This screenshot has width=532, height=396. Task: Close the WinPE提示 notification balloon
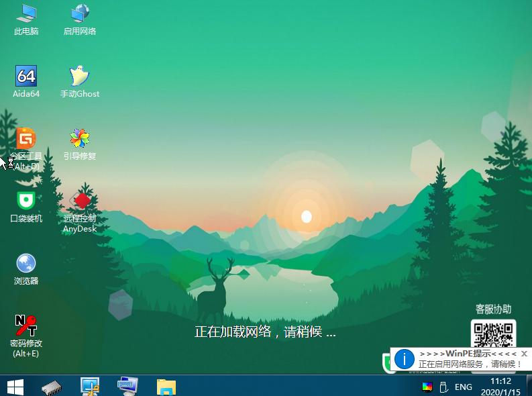point(524,354)
